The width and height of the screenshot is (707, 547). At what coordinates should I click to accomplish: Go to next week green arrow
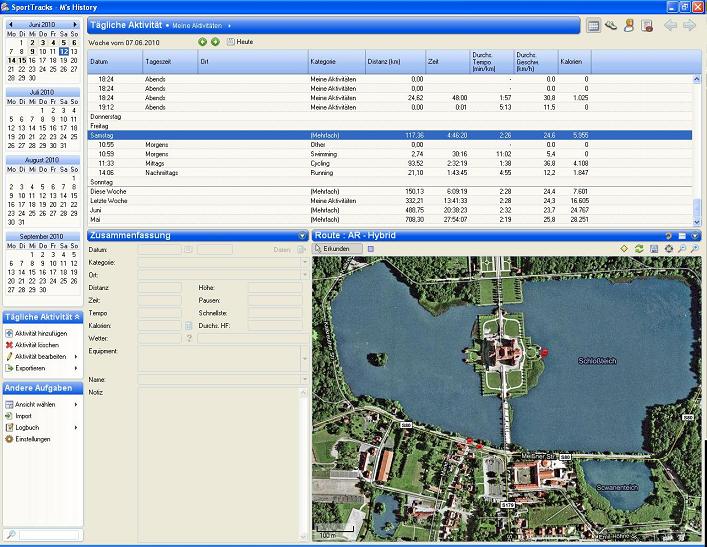[215, 42]
